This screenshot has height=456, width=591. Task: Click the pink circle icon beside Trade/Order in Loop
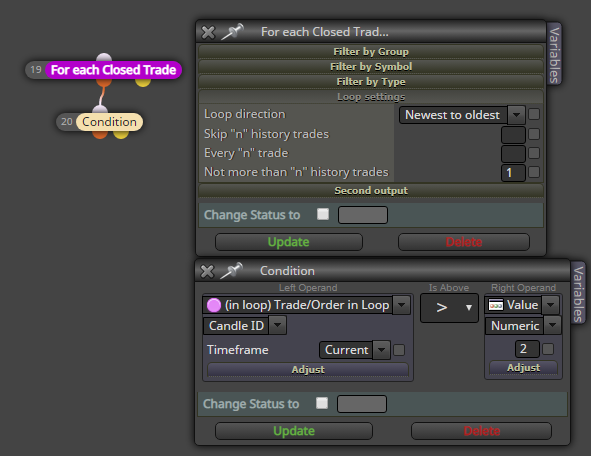tap(214, 305)
